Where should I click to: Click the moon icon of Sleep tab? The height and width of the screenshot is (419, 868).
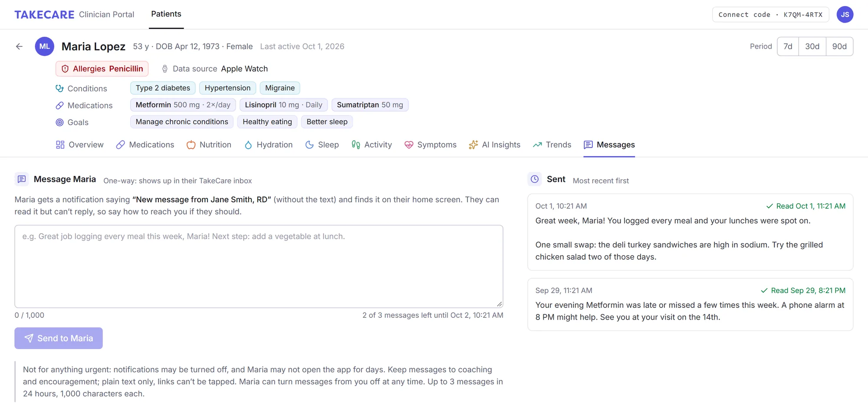tap(309, 145)
